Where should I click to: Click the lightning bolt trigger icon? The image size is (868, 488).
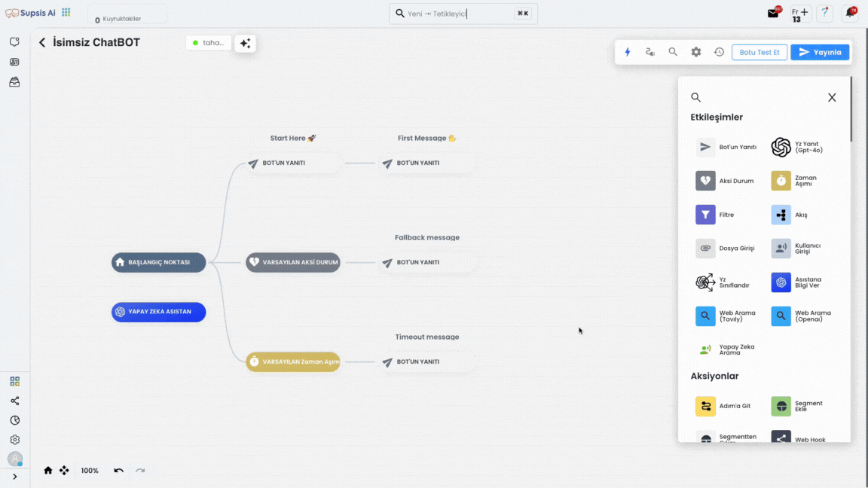[x=627, y=52]
